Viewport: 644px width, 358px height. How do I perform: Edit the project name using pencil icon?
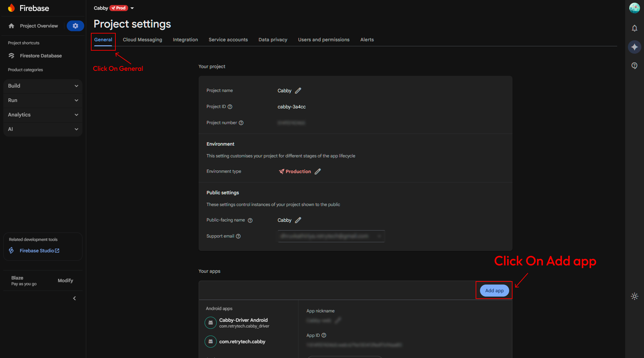[x=298, y=91]
